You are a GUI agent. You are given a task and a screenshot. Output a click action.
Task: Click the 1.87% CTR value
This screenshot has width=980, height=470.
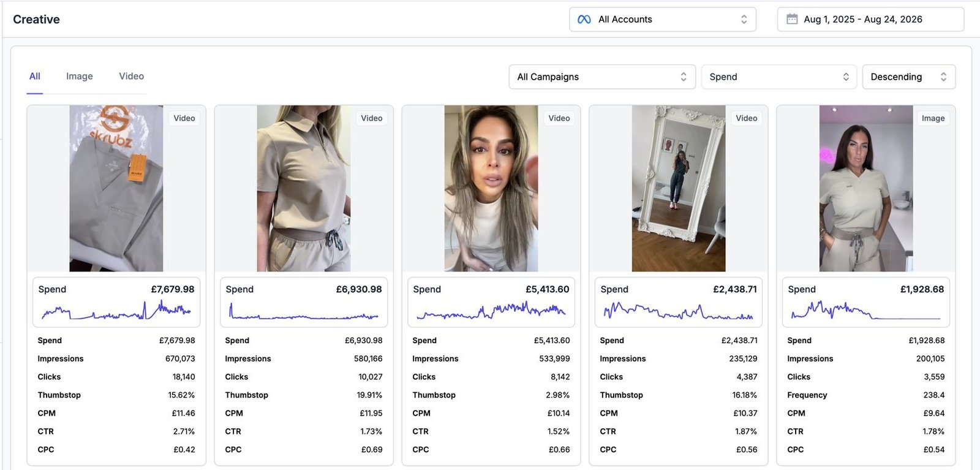tap(746, 431)
